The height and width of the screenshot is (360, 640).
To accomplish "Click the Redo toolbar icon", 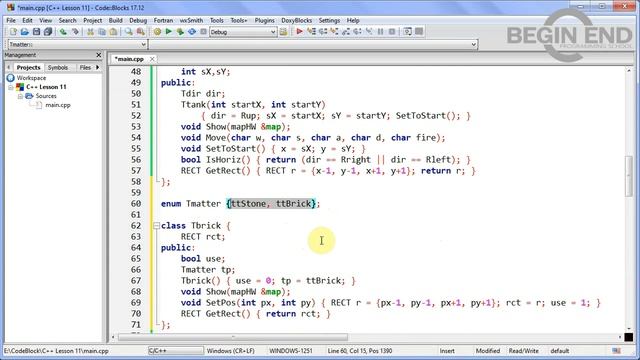I will click(x=75, y=32).
